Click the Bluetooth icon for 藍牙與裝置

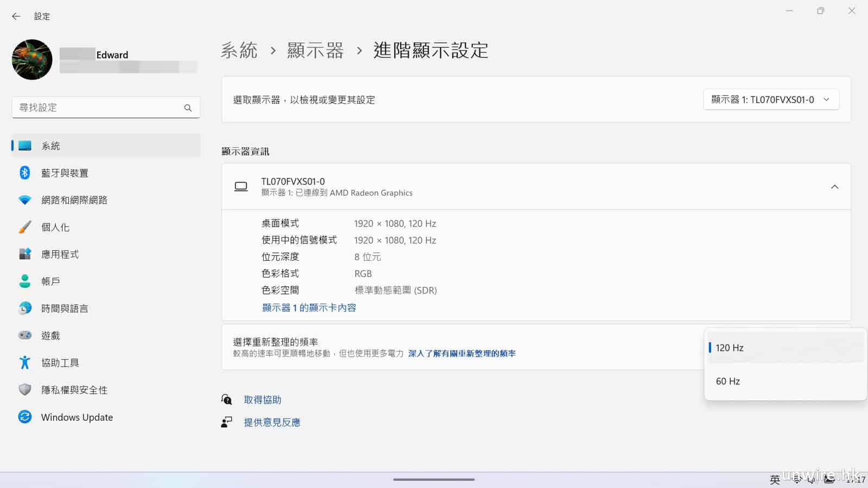(x=25, y=173)
